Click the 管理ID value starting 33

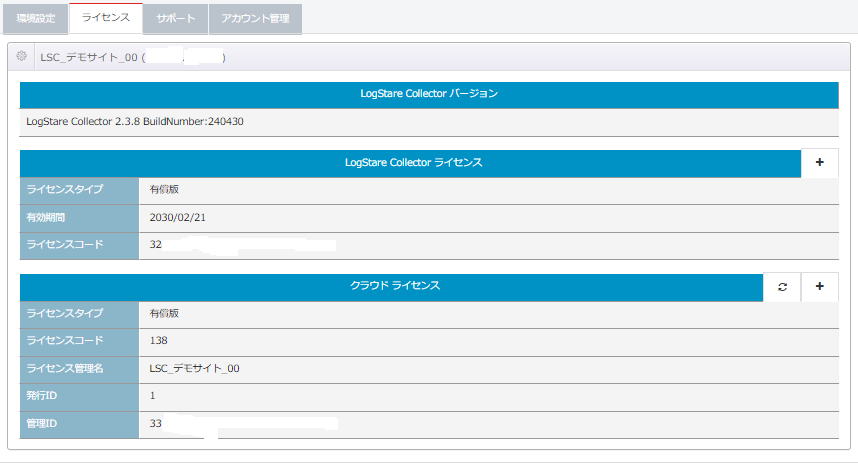tap(155, 424)
